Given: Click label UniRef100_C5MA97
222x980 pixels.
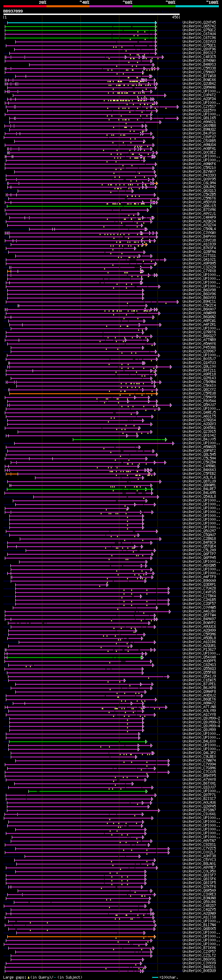Looking at the screenshot, I should click(199, 72).
